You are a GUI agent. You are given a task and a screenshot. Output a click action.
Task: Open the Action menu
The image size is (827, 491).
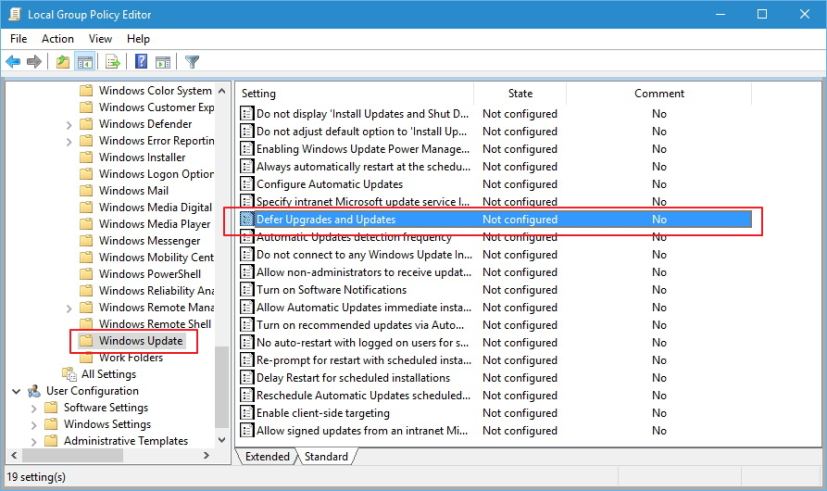[x=57, y=38]
